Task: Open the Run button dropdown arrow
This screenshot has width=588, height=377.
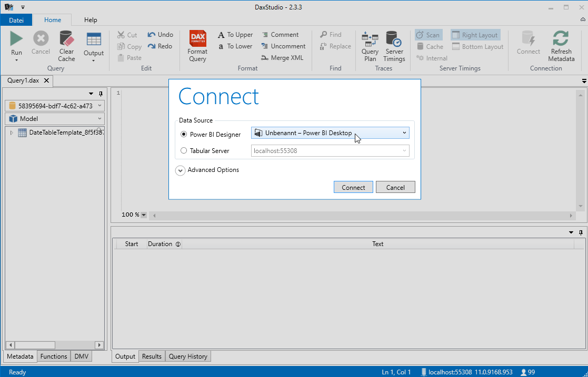Action: pyautogui.click(x=16, y=60)
